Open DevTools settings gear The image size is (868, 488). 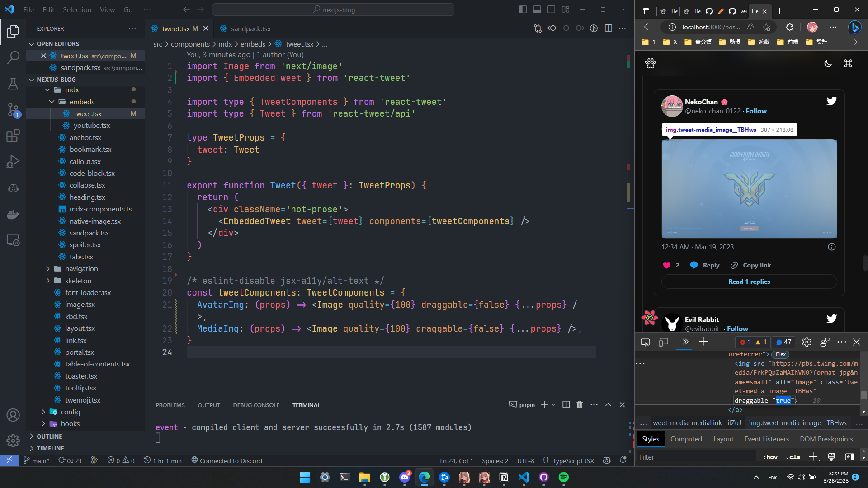[807, 342]
